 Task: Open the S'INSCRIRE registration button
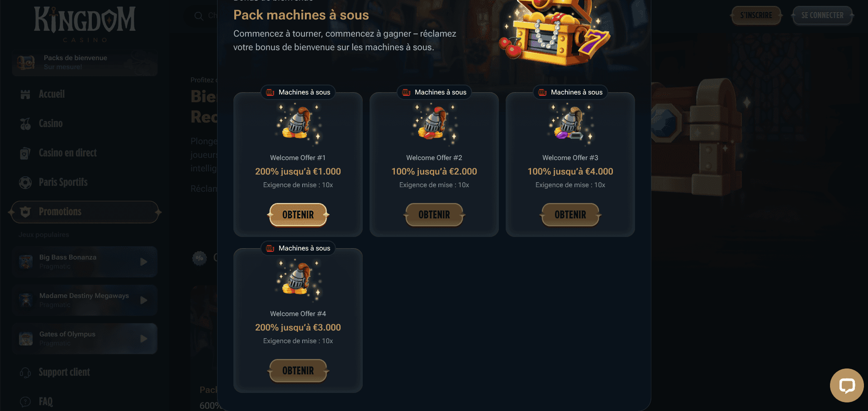click(756, 15)
